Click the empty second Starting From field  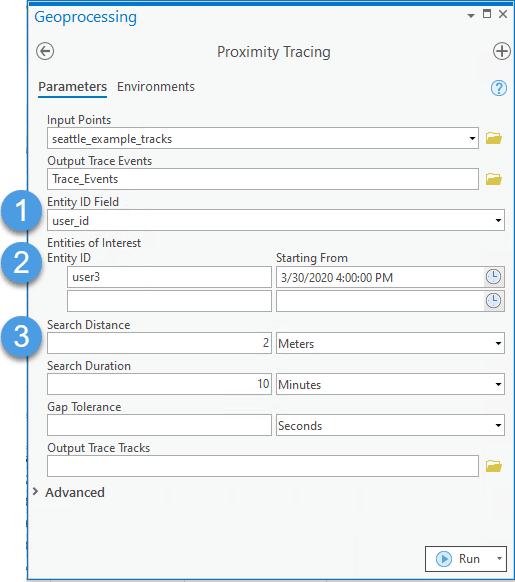tap(380, 301)
